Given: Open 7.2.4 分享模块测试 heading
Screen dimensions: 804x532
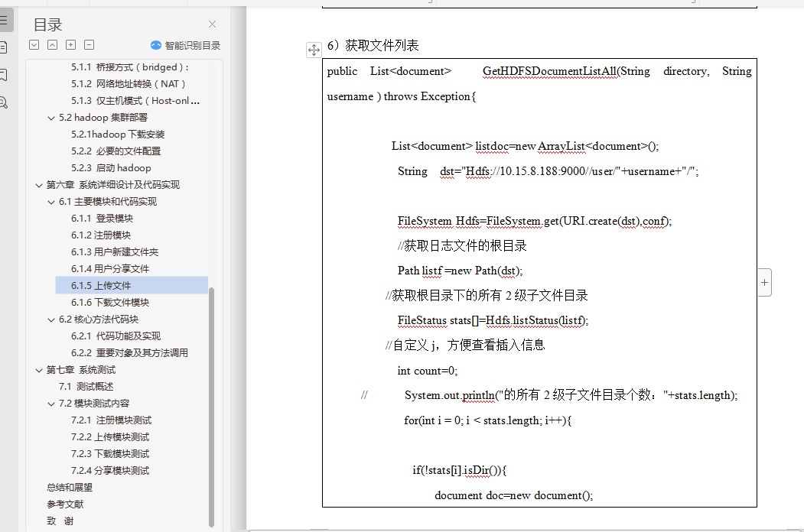Looking at the screenshot, I should point(110,471).
